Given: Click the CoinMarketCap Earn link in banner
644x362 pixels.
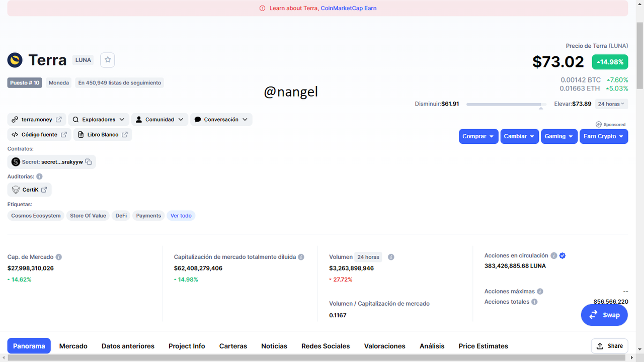Looking at the screenshot, I should (349, 8).
